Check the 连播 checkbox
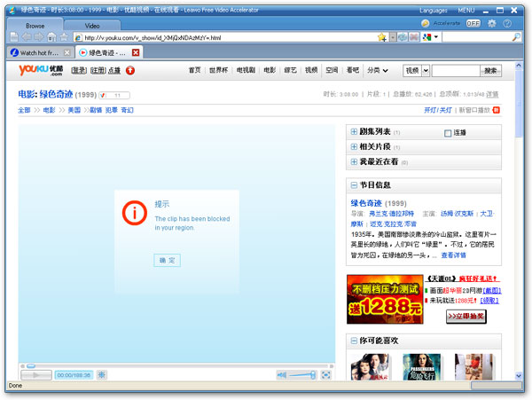 coord(448,133)
